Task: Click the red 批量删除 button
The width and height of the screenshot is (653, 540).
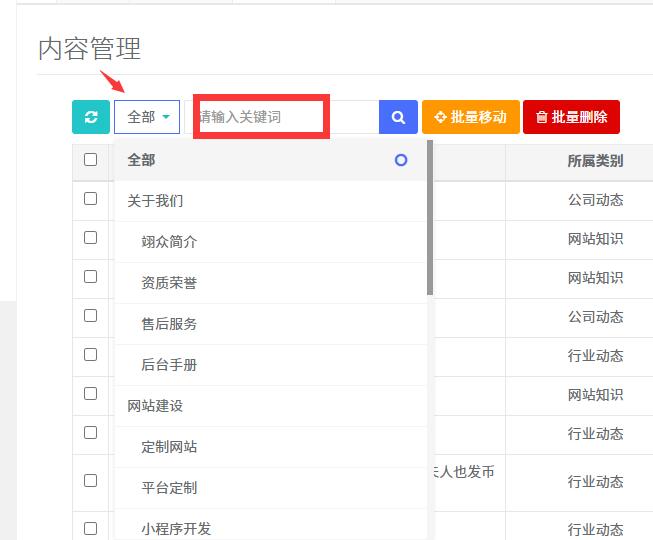Action: (571, 117)
